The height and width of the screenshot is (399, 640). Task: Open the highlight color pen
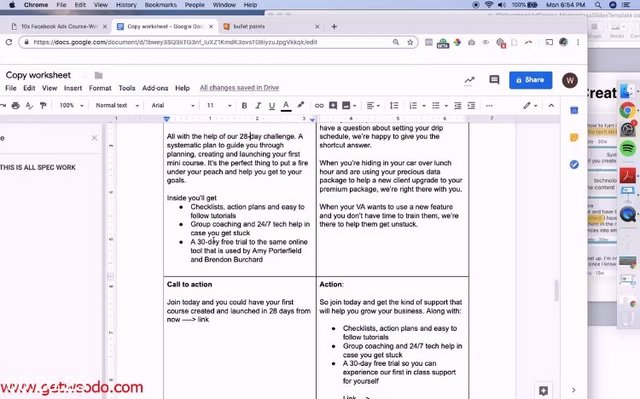click(x=301, y=105)
